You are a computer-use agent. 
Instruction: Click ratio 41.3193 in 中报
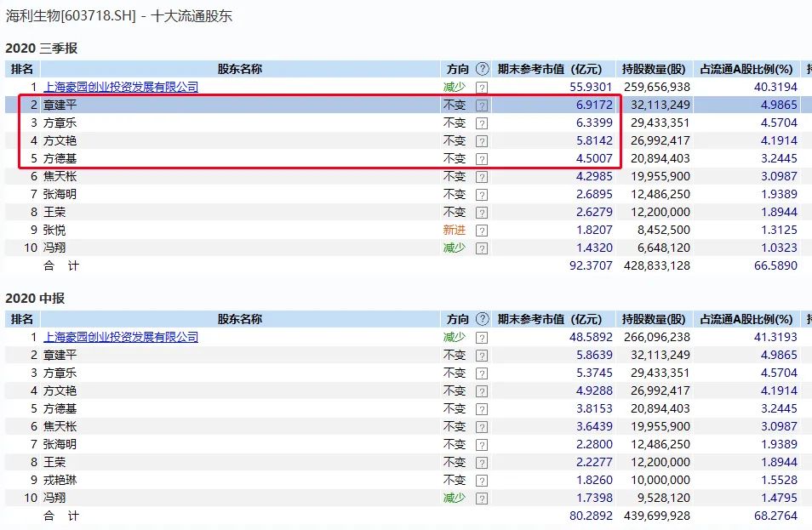coord(775,337)
